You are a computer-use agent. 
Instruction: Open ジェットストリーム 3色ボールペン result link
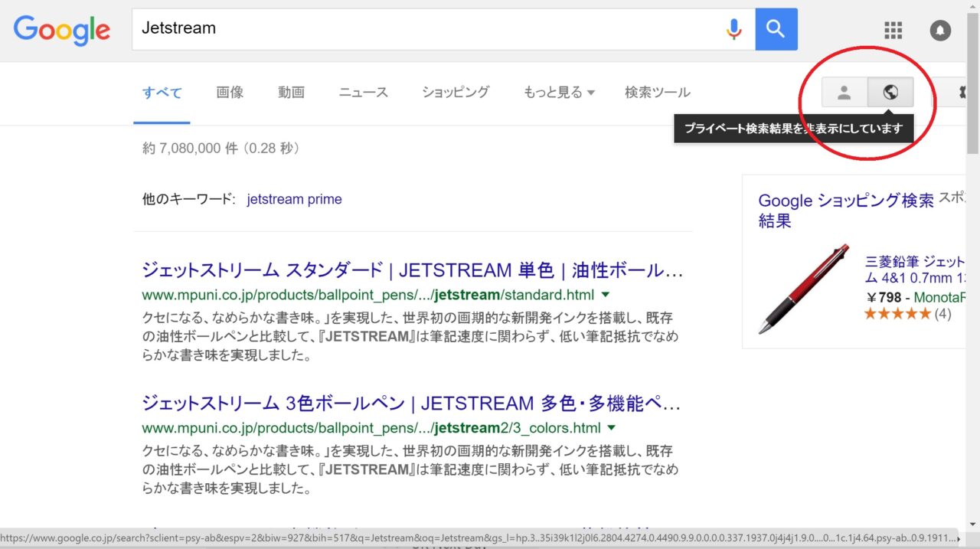coord(410,404)
